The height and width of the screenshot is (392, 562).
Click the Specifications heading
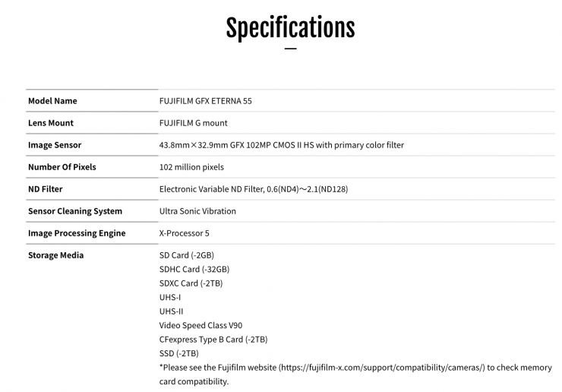290,27
